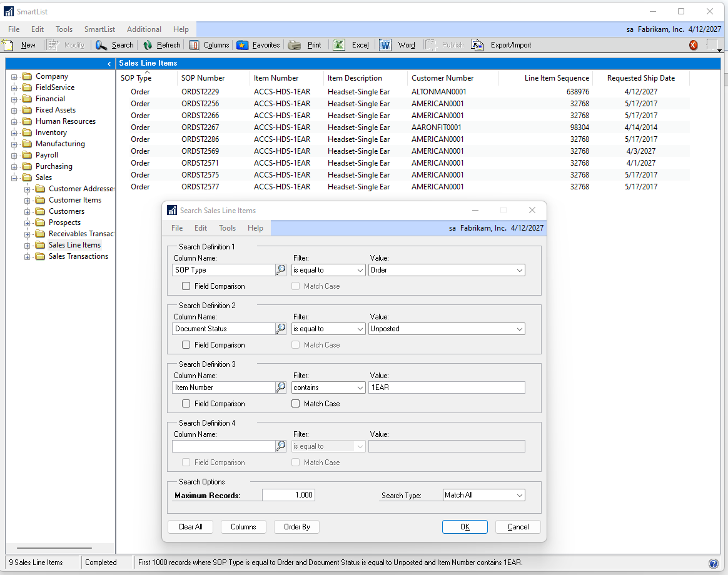Open Filter dropdown in Search Definition 1
The width and height of the screenshot is (728, 575).
pyautogui.click(x=360, y=270)
